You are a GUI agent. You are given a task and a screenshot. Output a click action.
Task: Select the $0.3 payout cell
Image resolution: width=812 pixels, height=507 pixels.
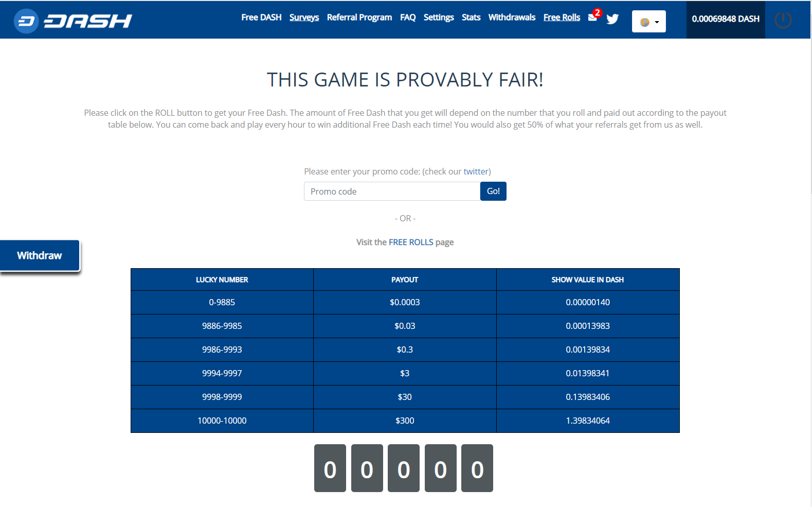[405, 349]
